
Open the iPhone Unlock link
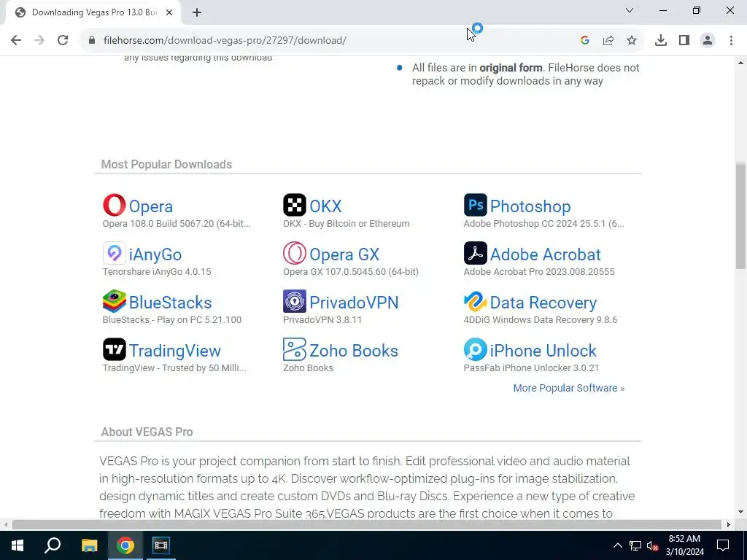point(543,351)
